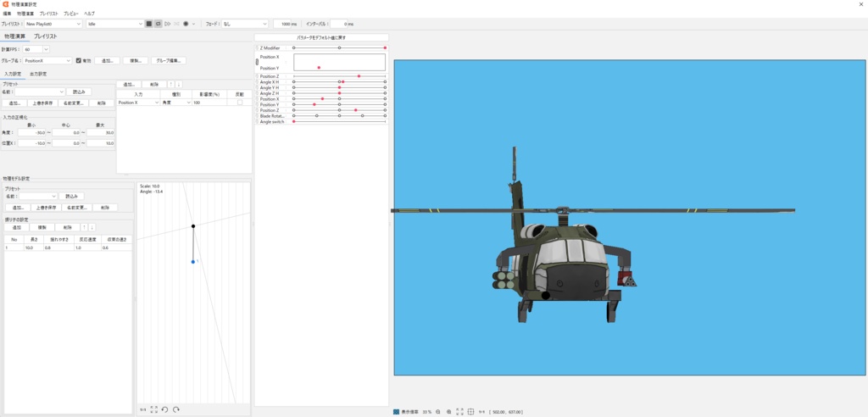
Task: Switch to the 出力設定 tab
Action: (x=38, y=74)
